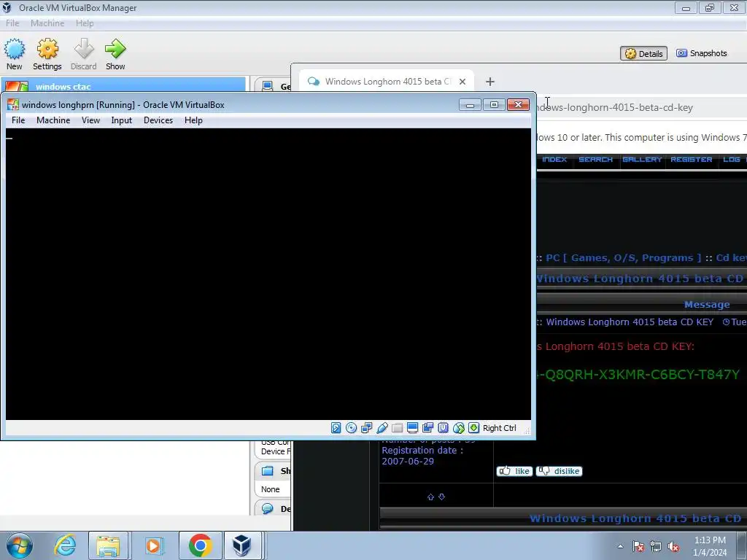This screenshot has width=747, height=560.
Task: Open the File menu in VirtualBox Manager
Action: 12,23
